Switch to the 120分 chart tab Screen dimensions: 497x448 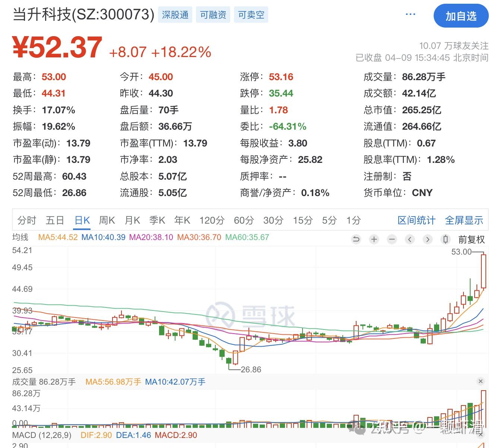[212, 220]
